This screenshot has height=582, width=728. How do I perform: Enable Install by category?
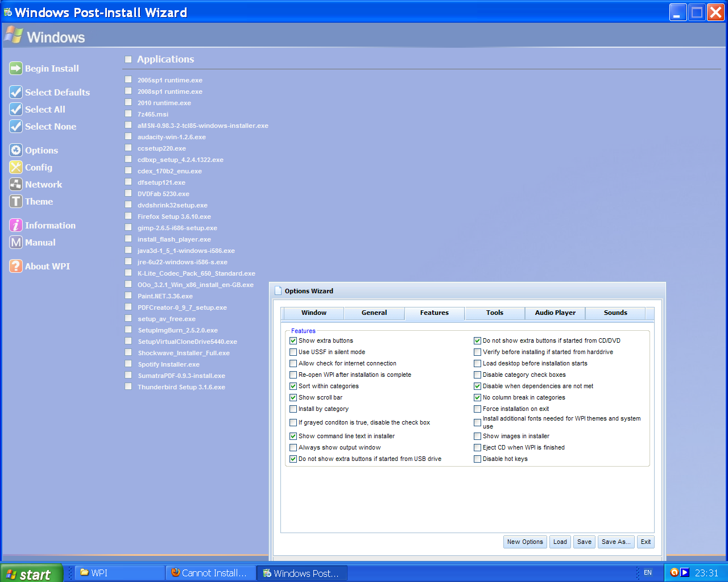[293, 409]
